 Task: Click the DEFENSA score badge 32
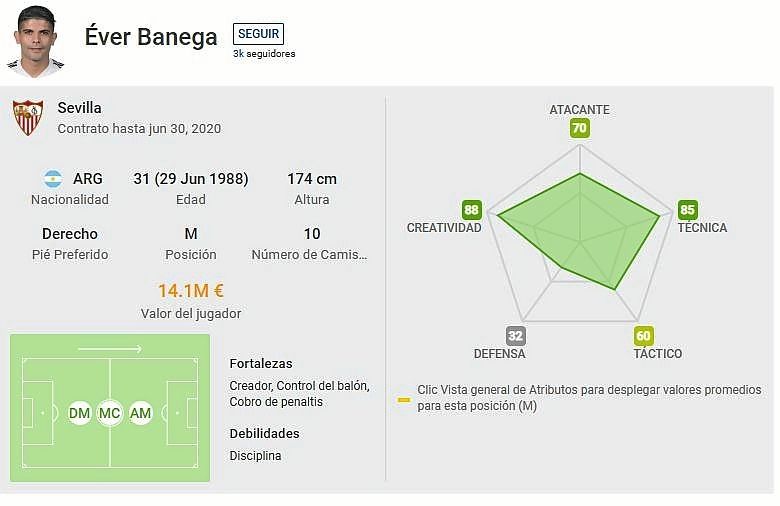[515, 336]
